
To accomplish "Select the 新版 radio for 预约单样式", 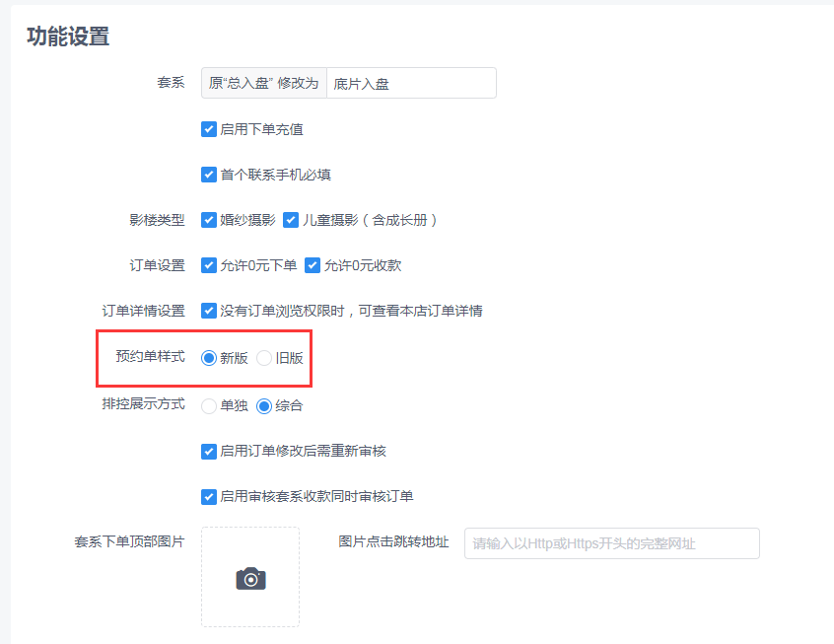I will coord(208,359).
